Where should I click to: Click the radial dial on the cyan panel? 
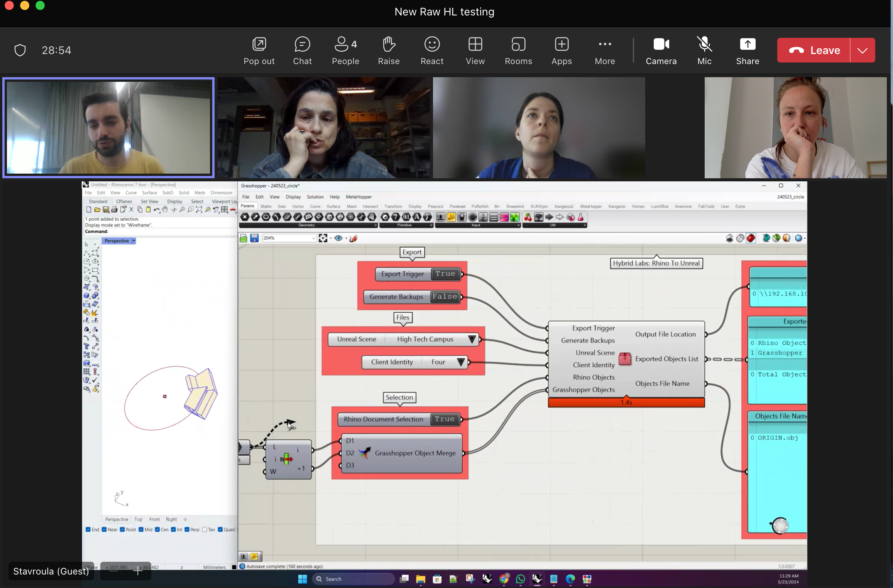click(x=780, y=525)
